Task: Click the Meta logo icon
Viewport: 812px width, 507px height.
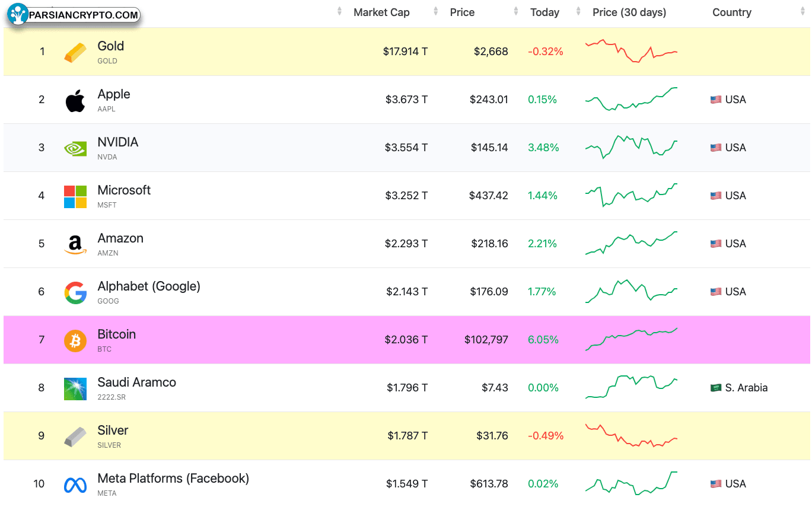Action: tap(75, 485)
